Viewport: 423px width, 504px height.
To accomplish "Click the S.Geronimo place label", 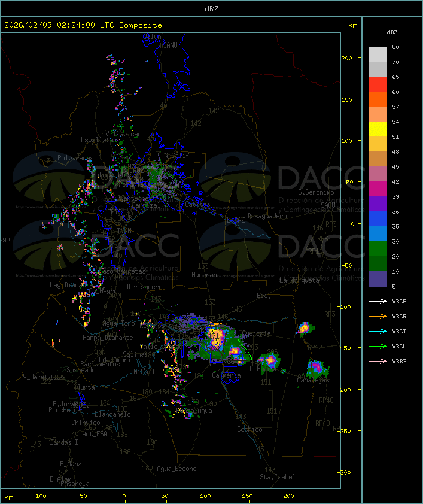I will coord(316,192).
